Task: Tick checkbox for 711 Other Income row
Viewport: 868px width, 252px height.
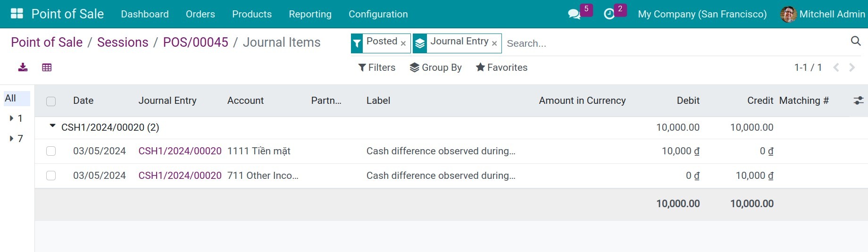Action: point(51,176)
